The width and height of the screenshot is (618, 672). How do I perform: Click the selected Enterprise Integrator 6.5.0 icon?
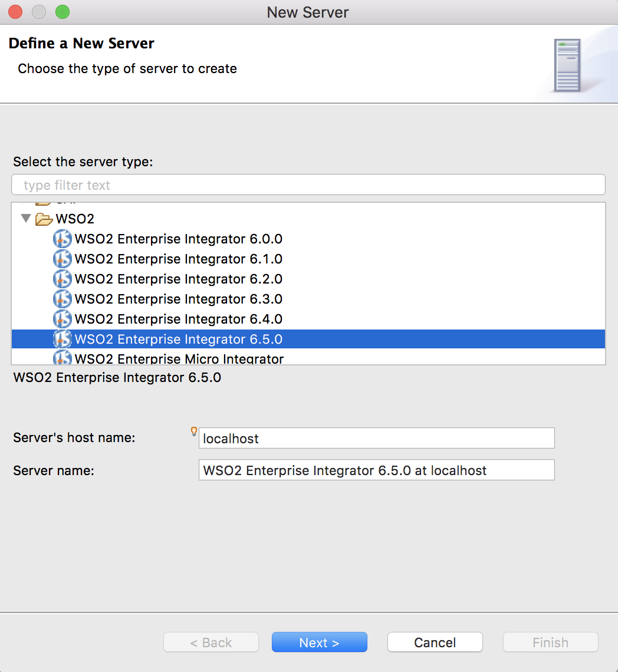pyautogui.click(x=62, y=339)
